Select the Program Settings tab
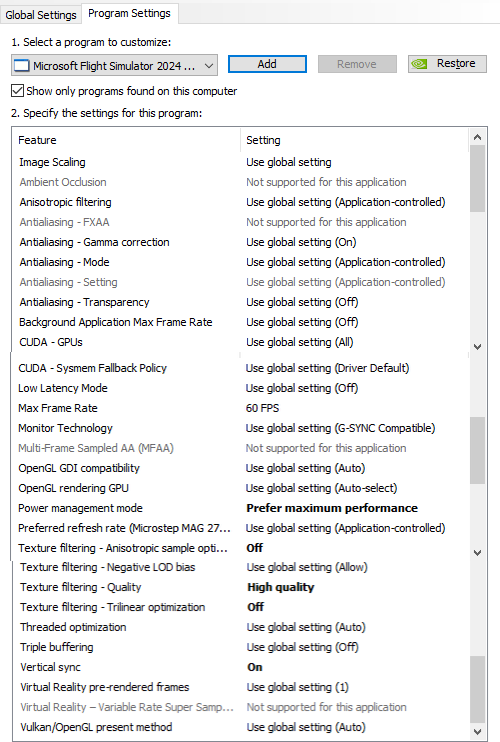 tap(129, 13)
